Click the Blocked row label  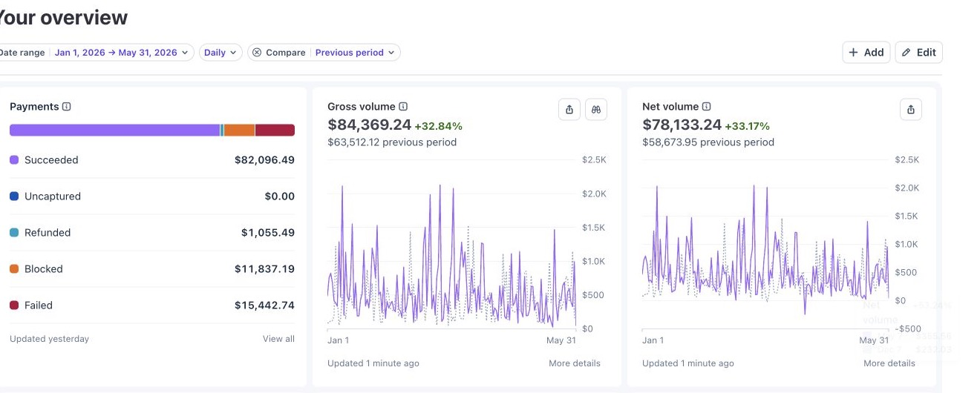coord(44,269)
